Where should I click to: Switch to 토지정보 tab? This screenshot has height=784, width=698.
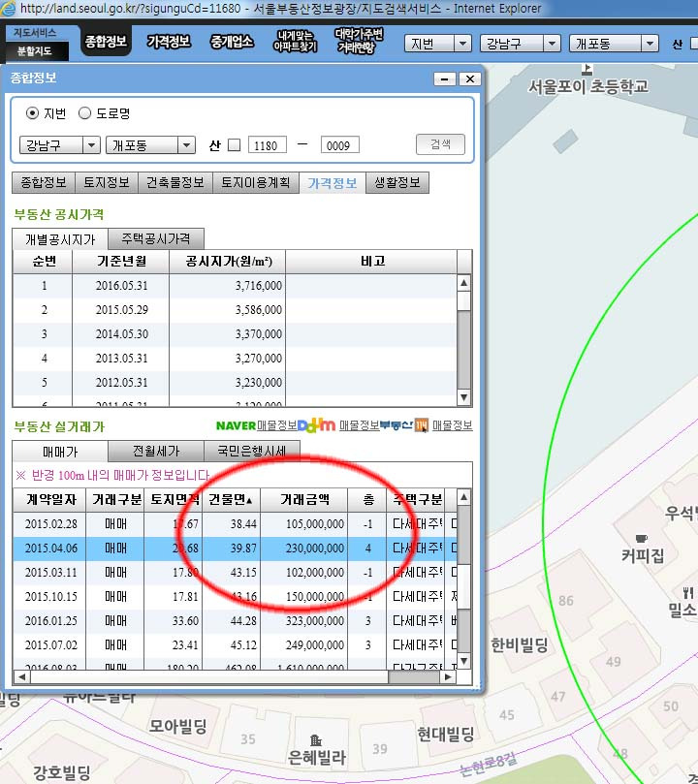coord(107,182)
